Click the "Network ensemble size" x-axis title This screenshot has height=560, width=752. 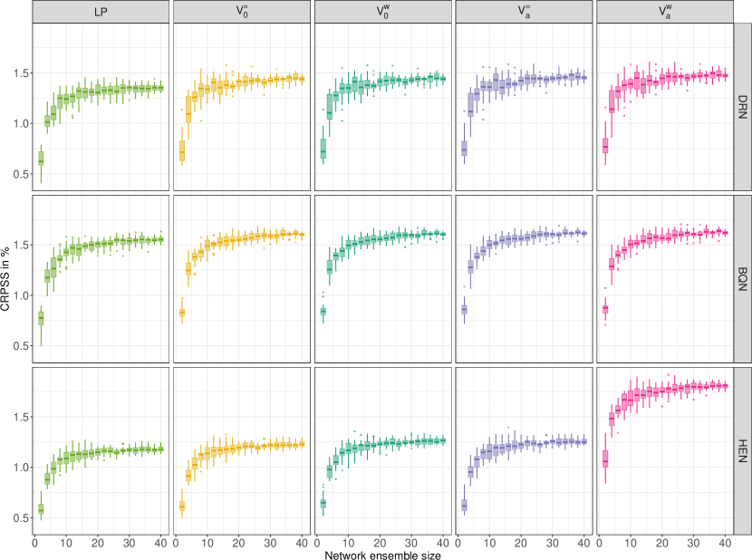click(x=382, y=555)
